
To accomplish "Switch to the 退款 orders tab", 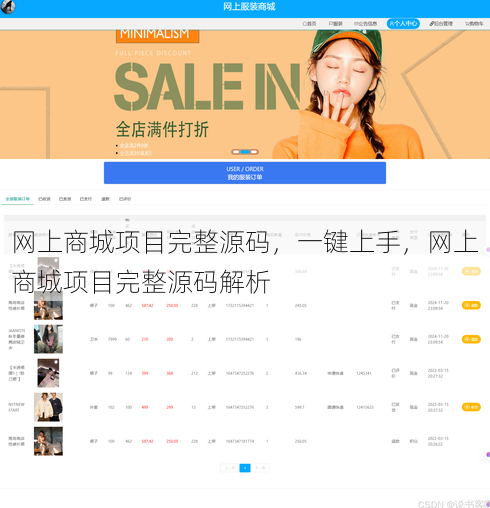I will (x=105, y=199).
